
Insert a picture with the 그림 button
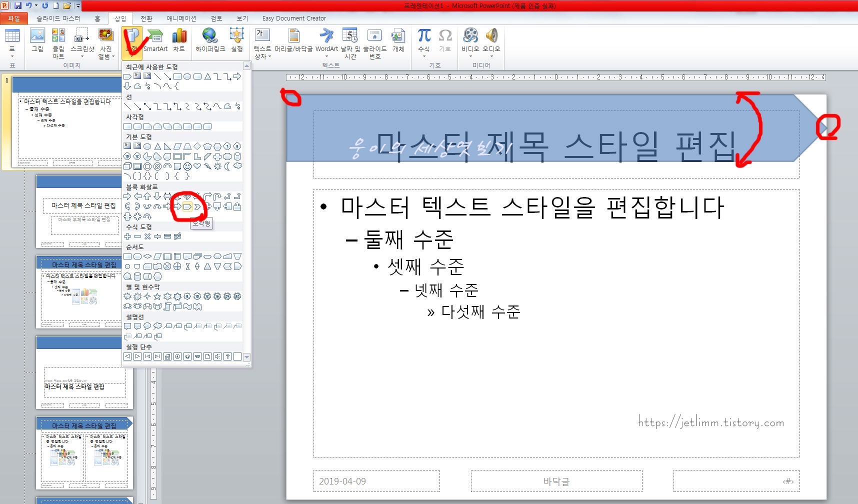click(x=37, y=40)
